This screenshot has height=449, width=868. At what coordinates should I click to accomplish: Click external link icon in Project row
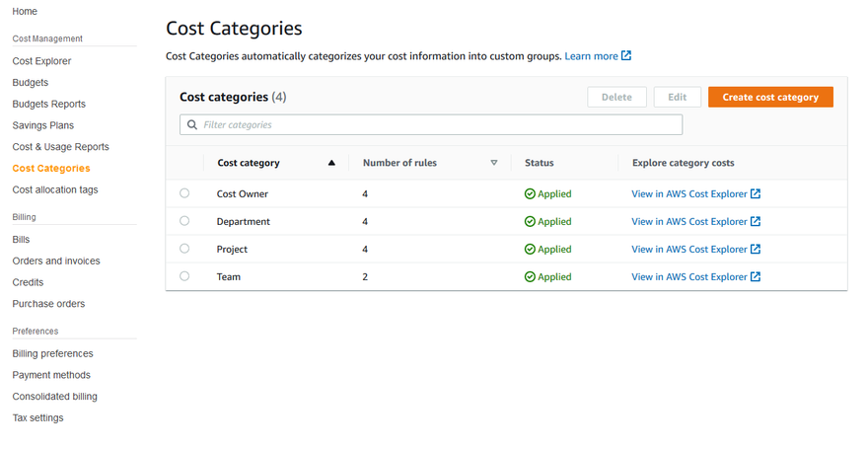click(x=756, y=250)
